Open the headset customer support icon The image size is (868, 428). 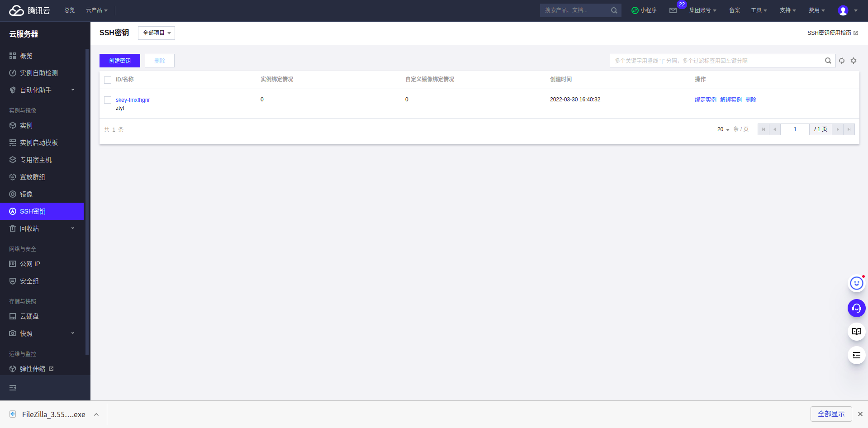pyautogui.click(x=857, y=308)
